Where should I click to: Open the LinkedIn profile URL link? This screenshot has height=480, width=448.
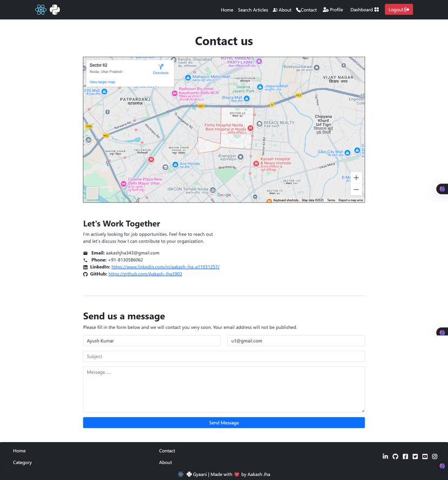(165, 267)
